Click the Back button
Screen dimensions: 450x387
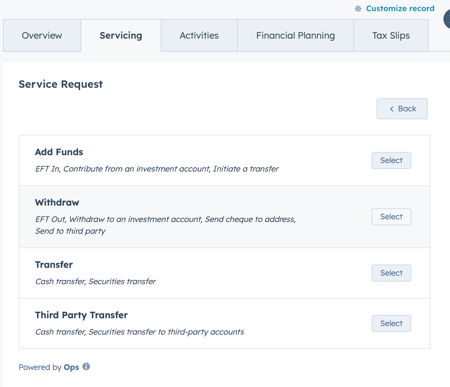[x=402, y=109]
